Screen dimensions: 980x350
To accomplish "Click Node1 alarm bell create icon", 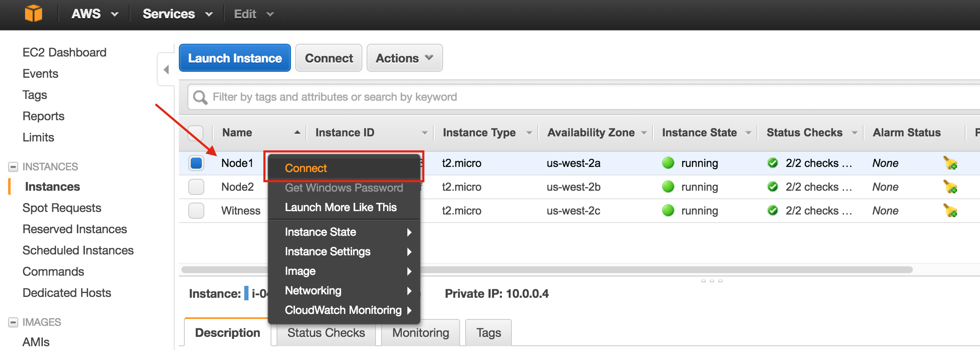I will (950, 163).
